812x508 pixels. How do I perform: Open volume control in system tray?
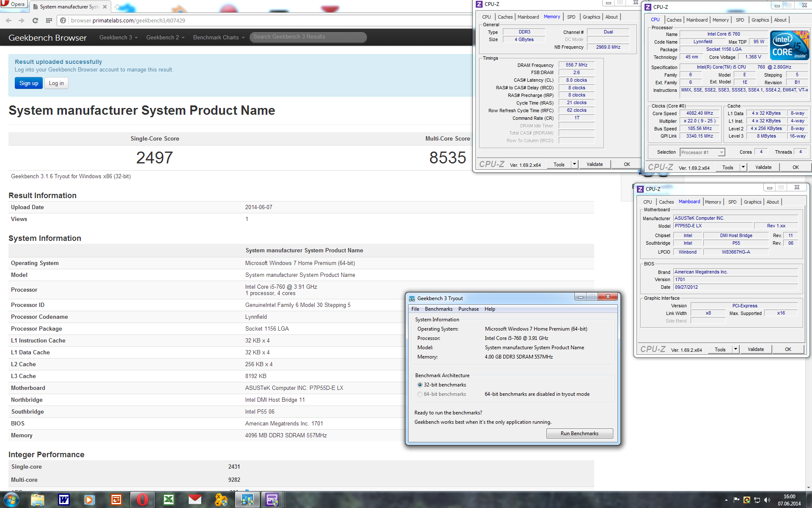767,500
